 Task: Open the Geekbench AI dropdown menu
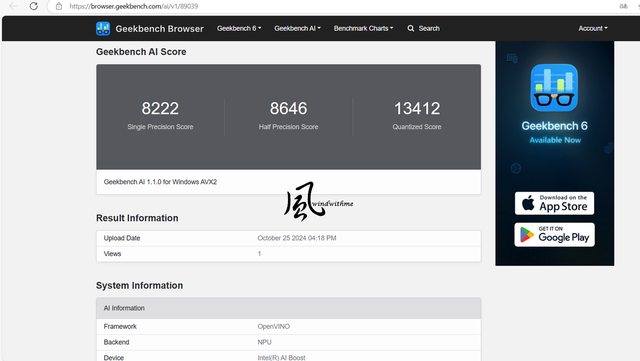pyautogui.click(x=297, y=29)
